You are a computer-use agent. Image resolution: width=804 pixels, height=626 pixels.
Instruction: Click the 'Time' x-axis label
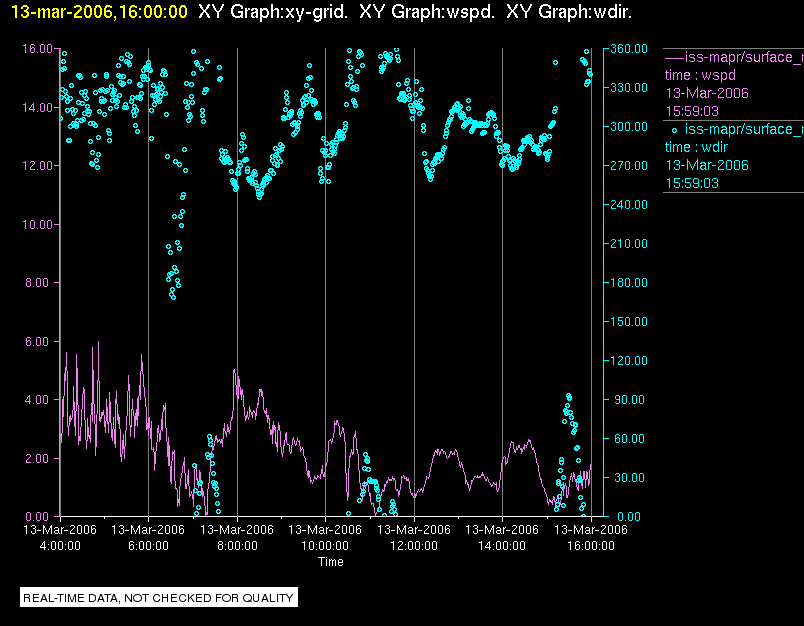click(331, 562)
